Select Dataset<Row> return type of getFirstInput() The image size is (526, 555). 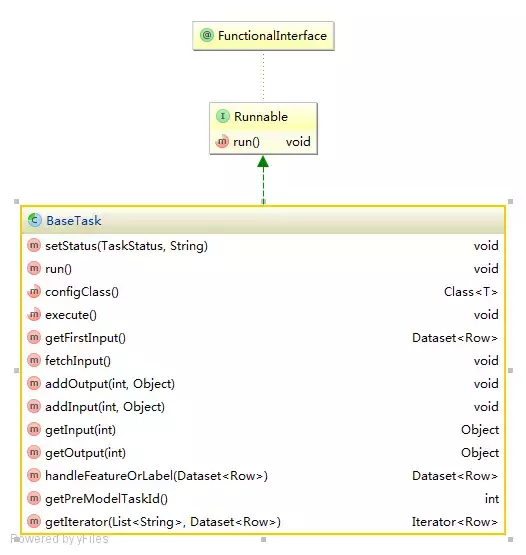coord(455,338)
